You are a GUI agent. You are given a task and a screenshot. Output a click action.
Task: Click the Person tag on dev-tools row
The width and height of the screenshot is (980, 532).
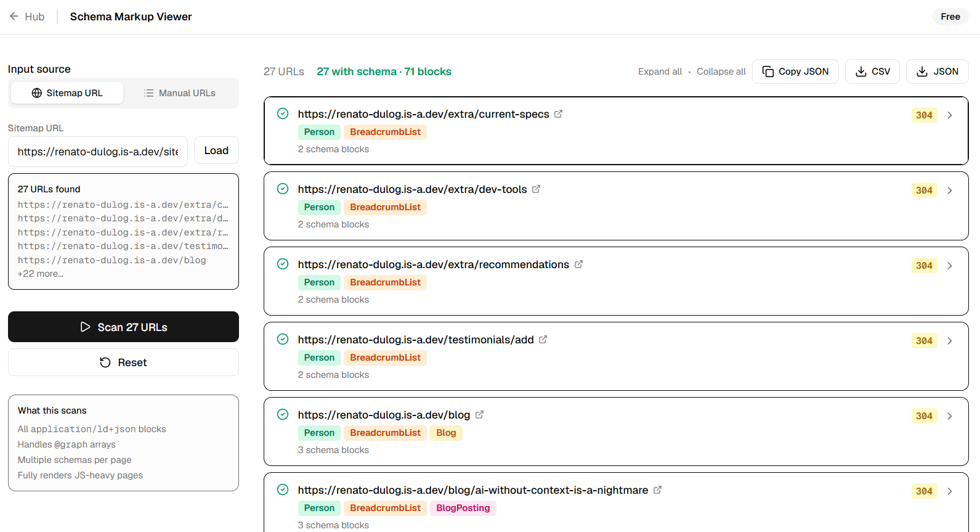319,207
